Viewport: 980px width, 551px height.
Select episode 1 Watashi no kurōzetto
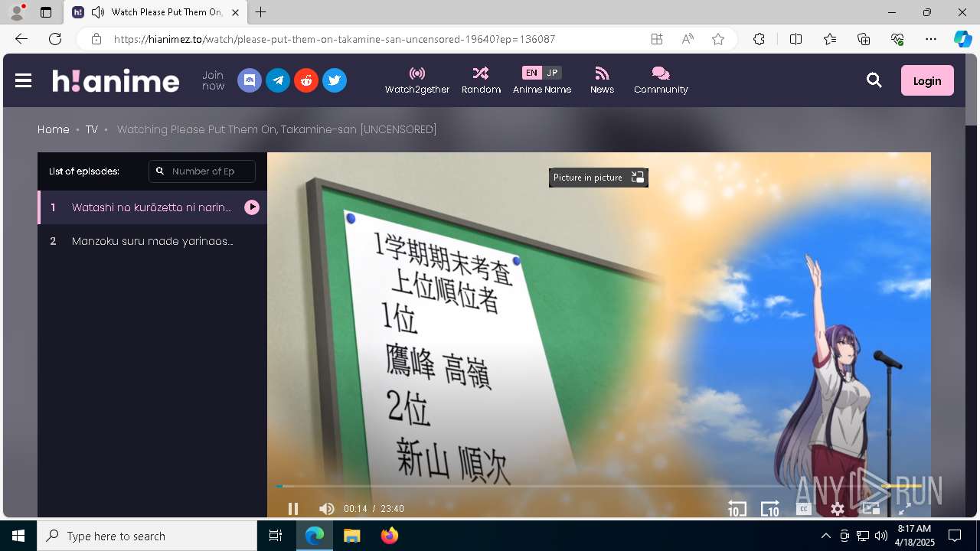click(152, 207)
